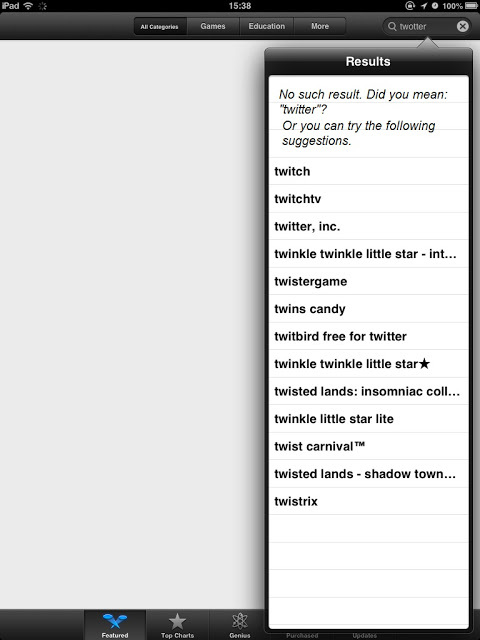Select the twistrix suggestion
This screenshot has width=480, height=640.
(x=369, y=501)
